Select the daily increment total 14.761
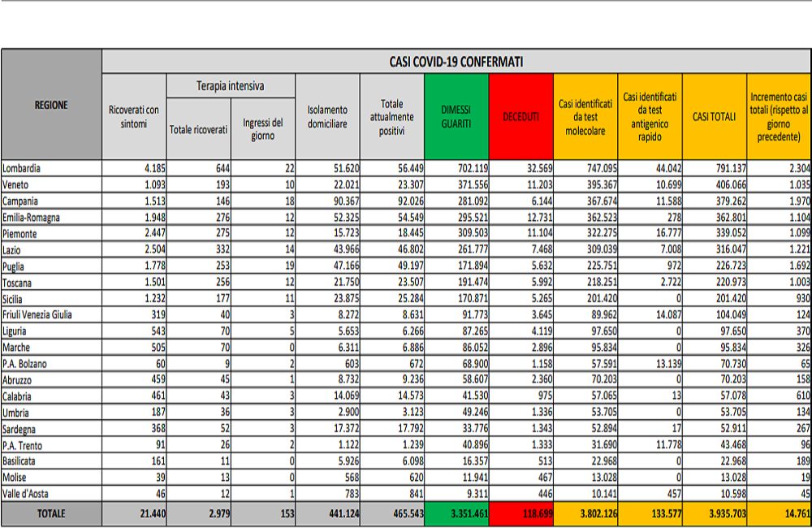 (x=778, y=514)
